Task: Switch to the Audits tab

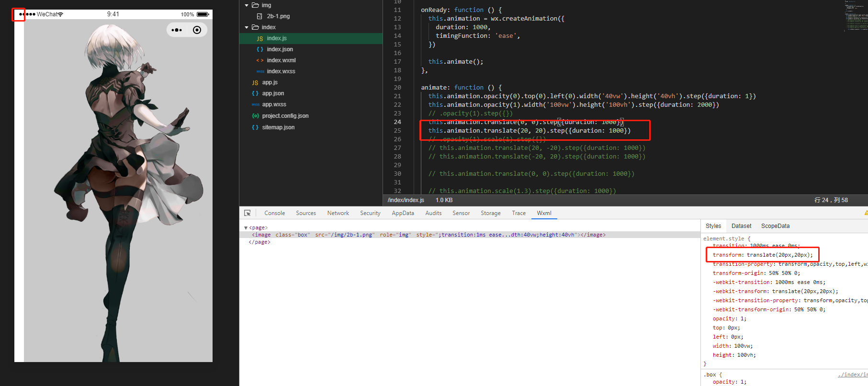Action: coord(433,213)
